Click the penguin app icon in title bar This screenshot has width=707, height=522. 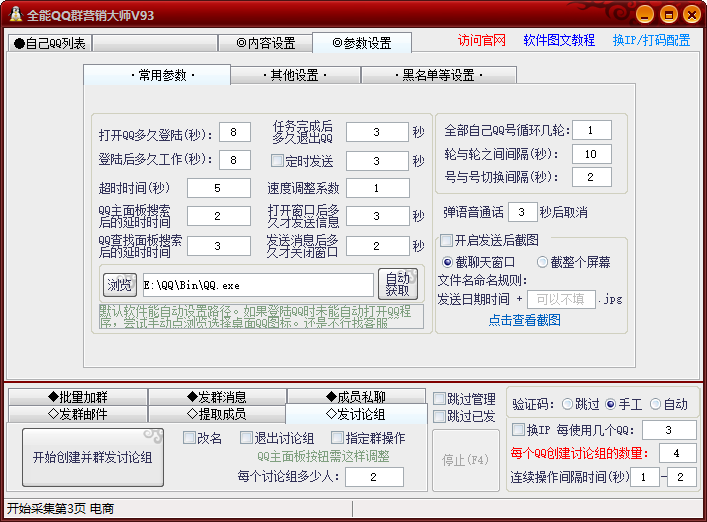pos(15,14)
